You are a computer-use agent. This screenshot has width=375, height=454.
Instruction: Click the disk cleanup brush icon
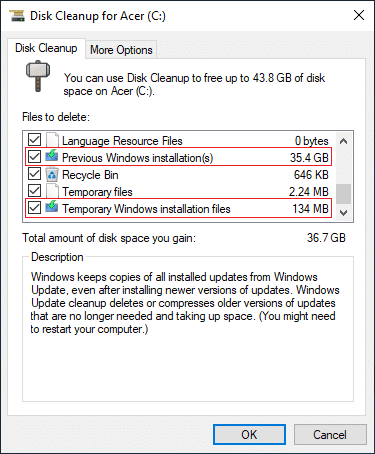click(x=38, y=76)
